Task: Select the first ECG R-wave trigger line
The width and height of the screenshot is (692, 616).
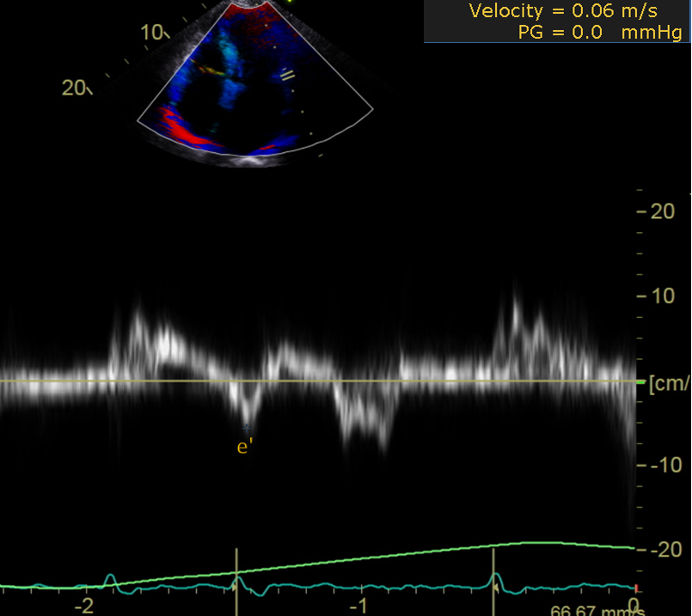Action: tap(237, 581)
